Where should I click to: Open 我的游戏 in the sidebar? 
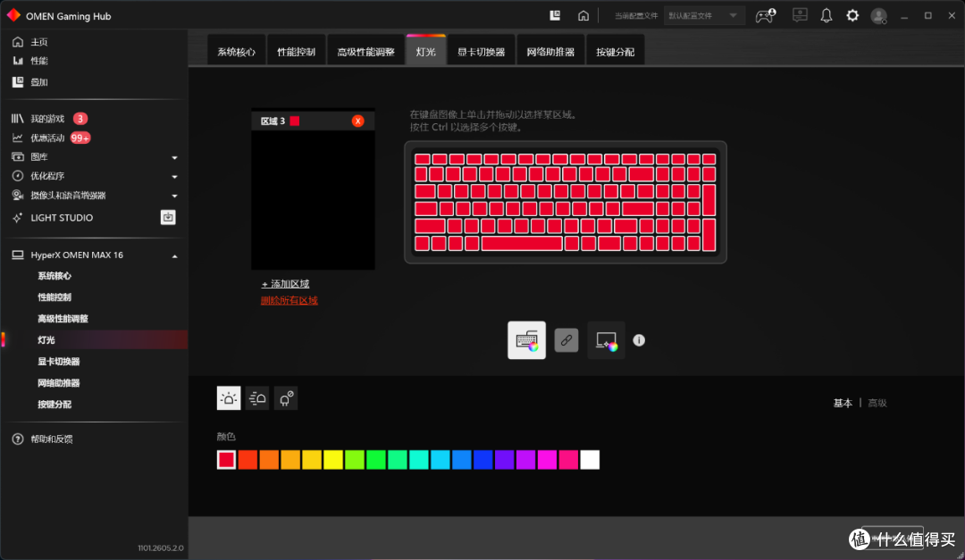[48, 119]
